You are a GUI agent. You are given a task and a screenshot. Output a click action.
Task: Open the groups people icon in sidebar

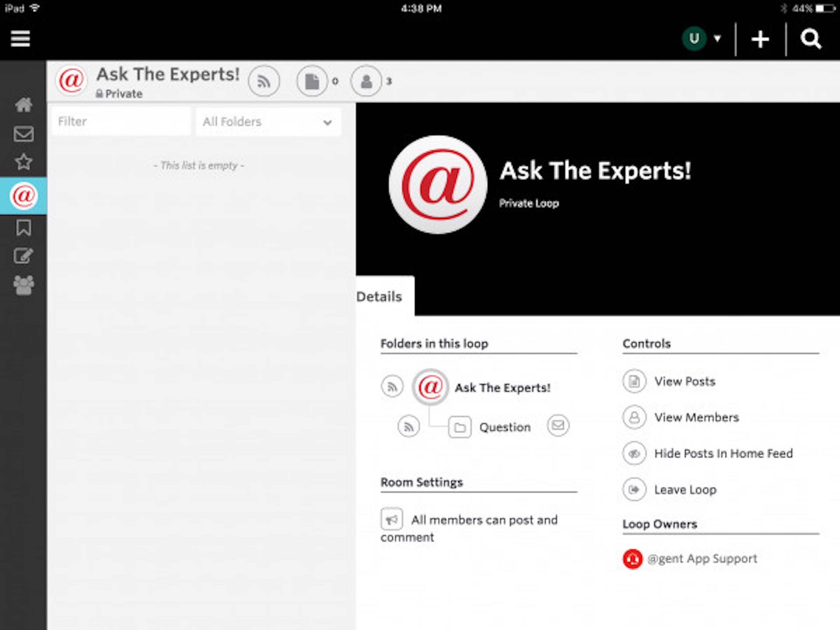[x=24, y=285]
